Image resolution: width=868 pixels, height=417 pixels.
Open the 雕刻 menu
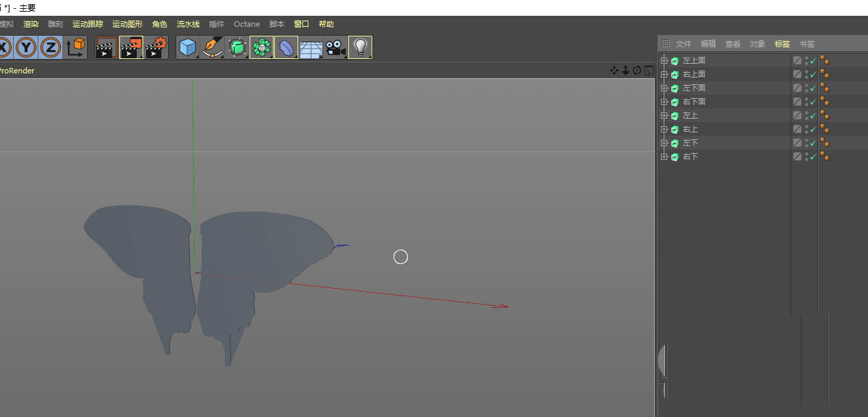point(56,24)
